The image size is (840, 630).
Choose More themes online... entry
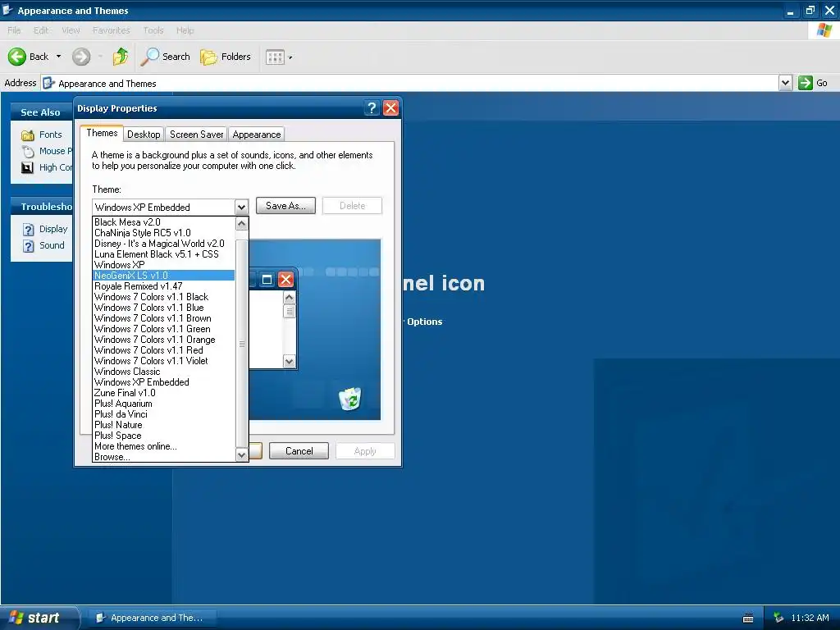click(x=164, y=446)
